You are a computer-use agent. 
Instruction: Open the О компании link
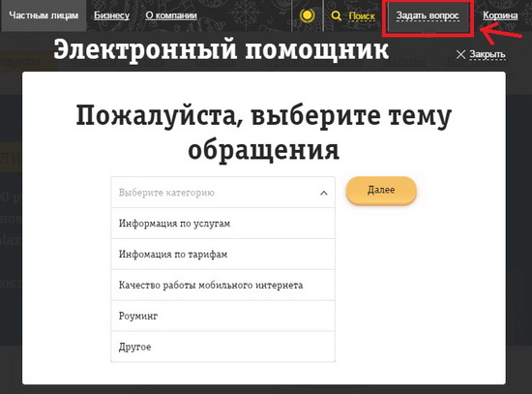(171, 15)
